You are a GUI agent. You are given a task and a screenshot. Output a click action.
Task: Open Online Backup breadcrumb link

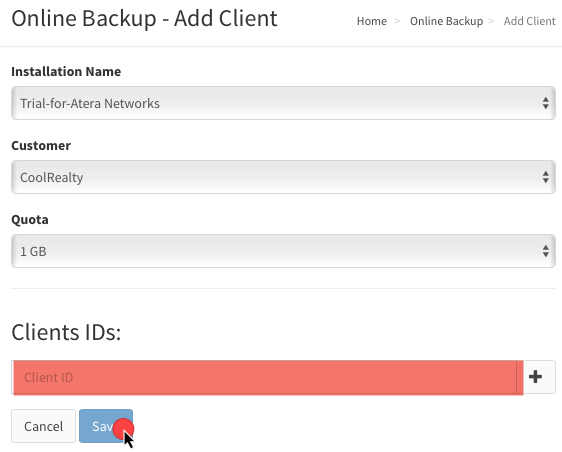point(447,21)
